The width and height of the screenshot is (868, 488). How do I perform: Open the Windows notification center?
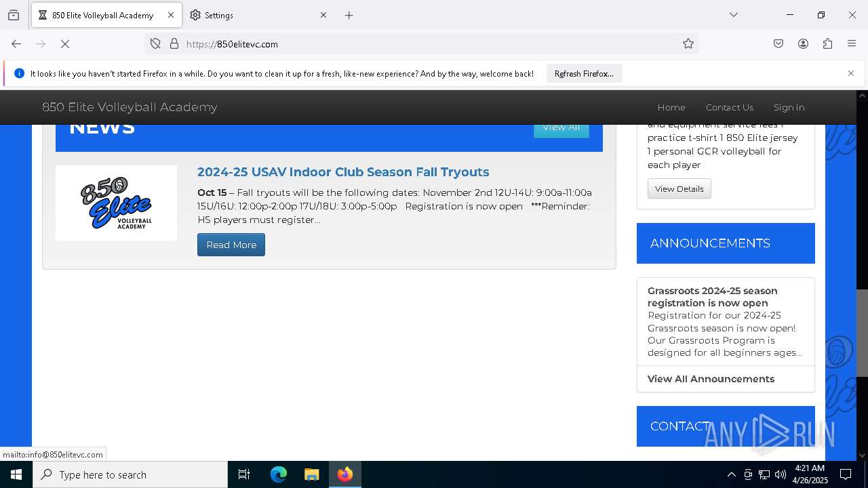(846, 474)
